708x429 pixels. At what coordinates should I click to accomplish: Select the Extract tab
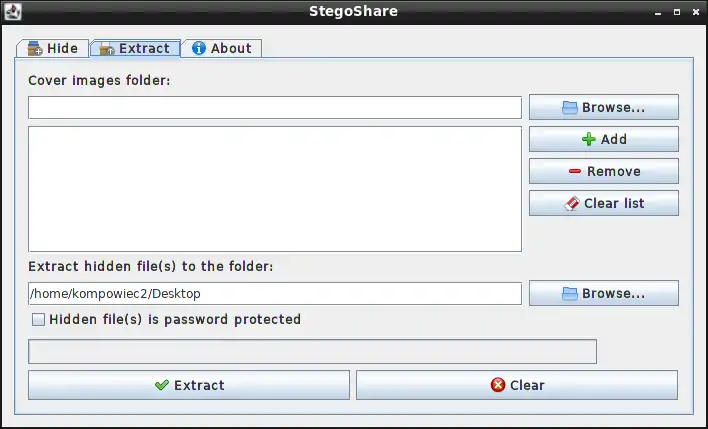135,48
